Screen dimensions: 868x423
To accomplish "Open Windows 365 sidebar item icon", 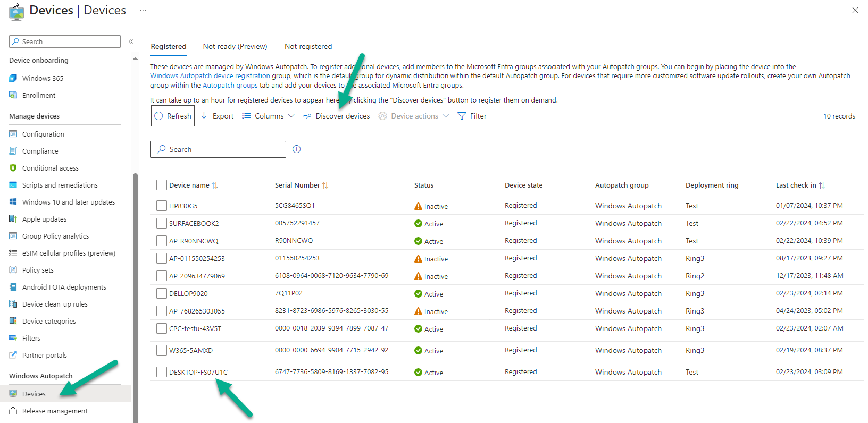I will click(13, 78).
